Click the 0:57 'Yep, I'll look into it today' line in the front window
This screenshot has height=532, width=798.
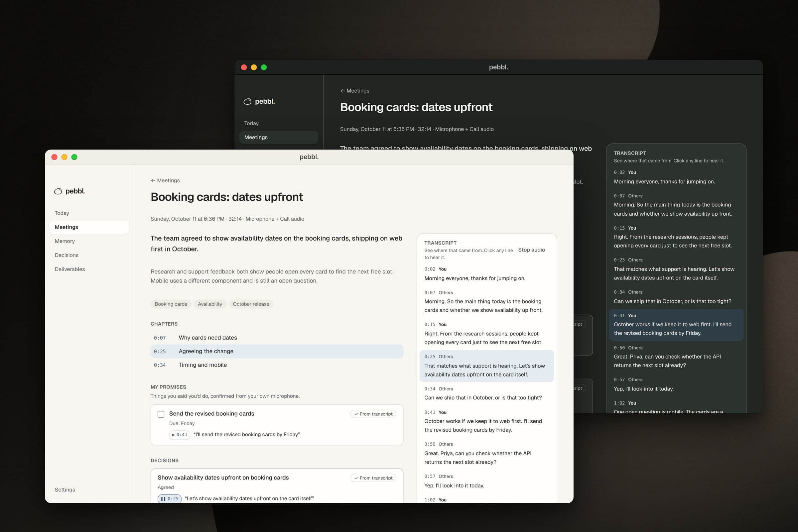coord(486,481)
